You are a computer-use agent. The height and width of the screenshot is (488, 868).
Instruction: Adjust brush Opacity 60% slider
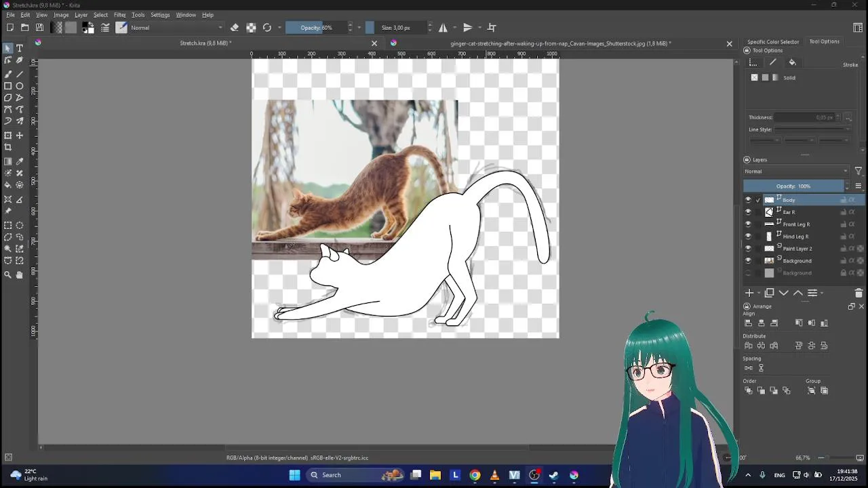click(x=316, y=28)
